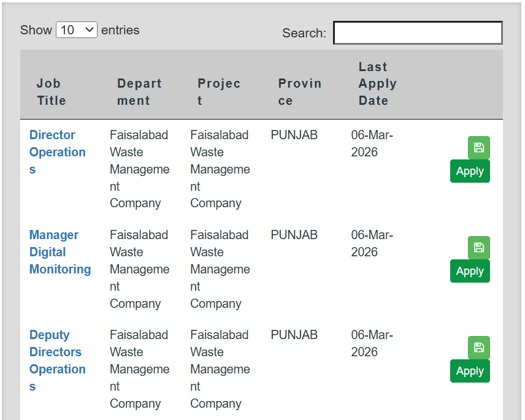Open the Show entries count dropdown
The height and width of the screenshot is (420, 525).
[77, 30]
